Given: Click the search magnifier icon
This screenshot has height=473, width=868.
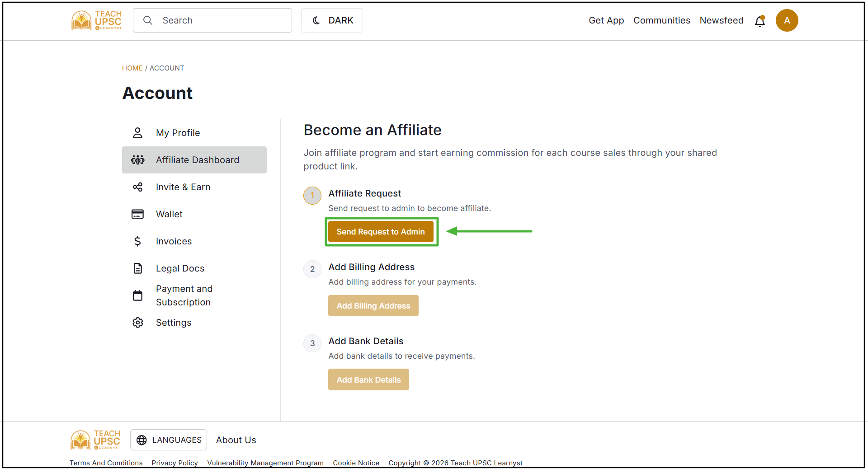Looking at the screenshot, I should (x=148, y=20).
